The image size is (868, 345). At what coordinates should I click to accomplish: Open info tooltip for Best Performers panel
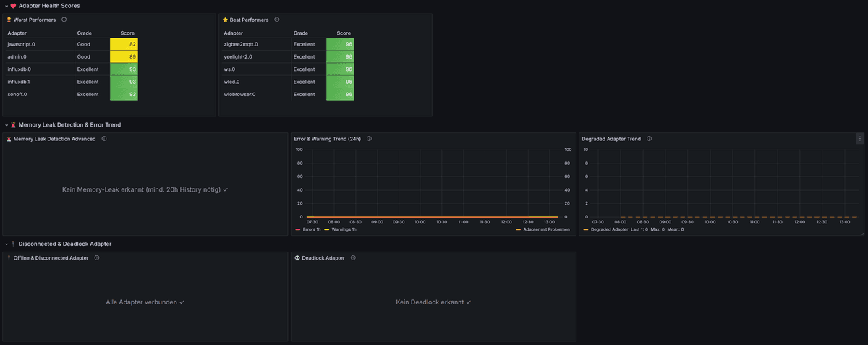277,20
